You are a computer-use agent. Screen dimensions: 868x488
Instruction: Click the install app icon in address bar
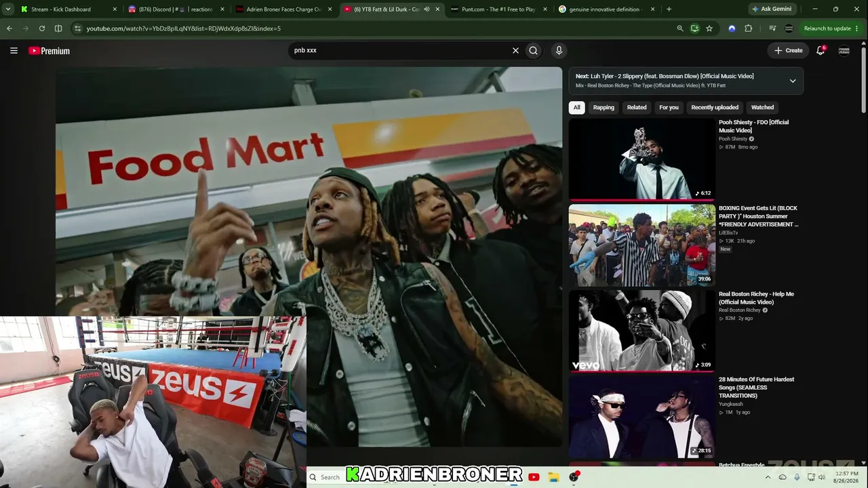695,28
